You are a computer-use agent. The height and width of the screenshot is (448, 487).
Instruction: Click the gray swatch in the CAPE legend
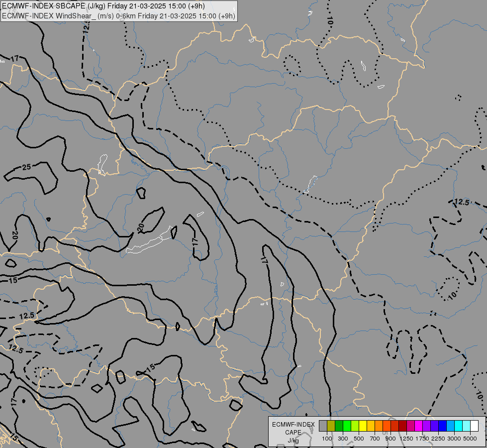pyautogui.click(x=323, y=426)
